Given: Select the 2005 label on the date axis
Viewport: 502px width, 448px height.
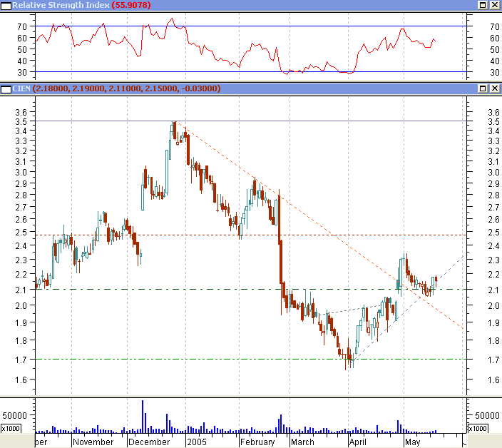Looking at the screenshot, I should tap(197, 442).
